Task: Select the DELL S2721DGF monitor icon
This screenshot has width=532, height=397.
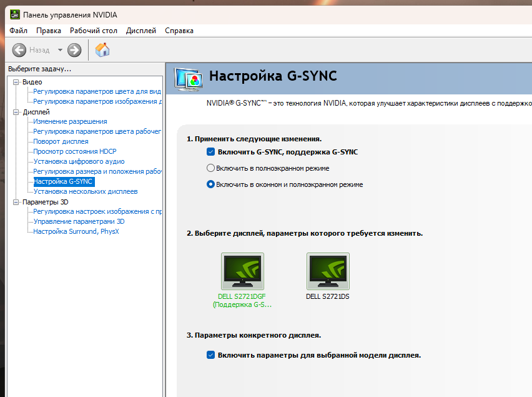Action: point(242,271)
